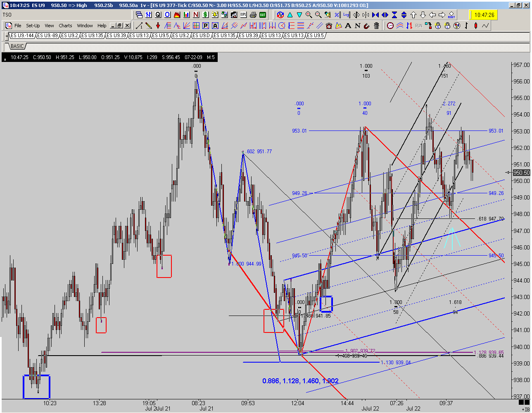Toggle the padlock L lock icon
This screenshot has width=532, height=413.
tap(447, 26)
